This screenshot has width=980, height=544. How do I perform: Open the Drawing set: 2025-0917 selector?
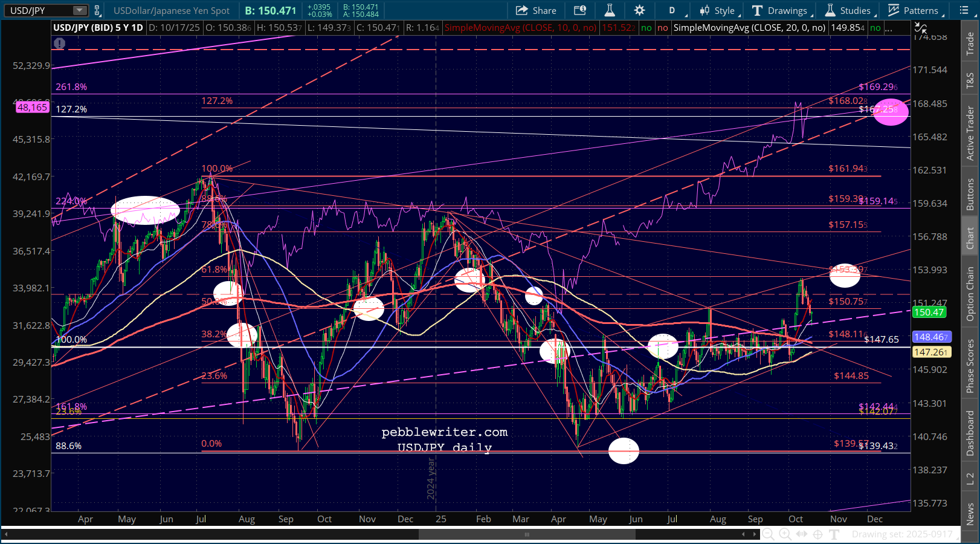click(x=902, y=534)
